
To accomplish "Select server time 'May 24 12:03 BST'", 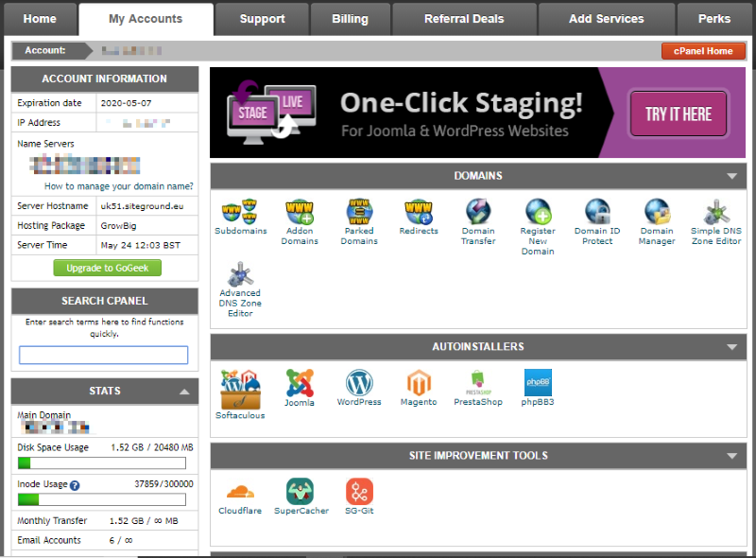I will click(140, 245).
